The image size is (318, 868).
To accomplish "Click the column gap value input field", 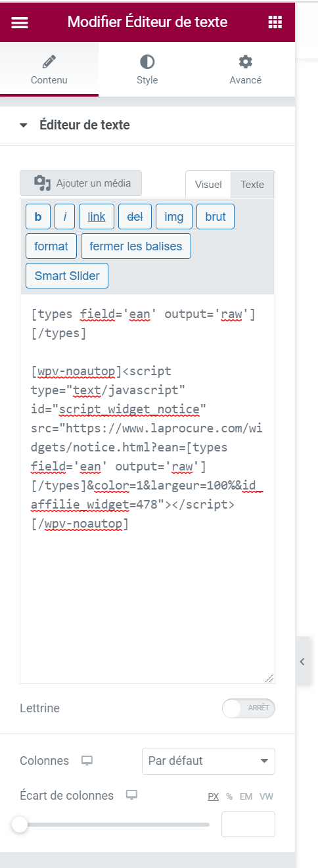I will pyautogui.click(x=248, y=825).
